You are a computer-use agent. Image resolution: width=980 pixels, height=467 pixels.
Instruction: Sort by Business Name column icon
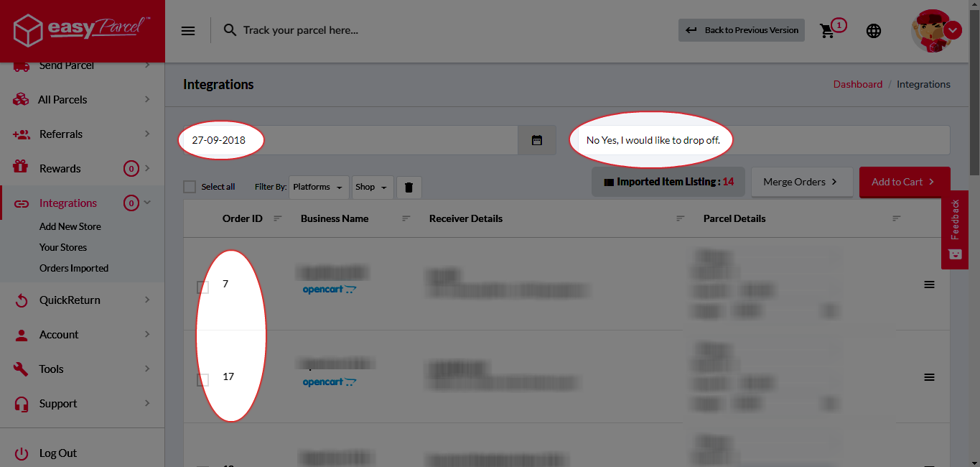(406, 218)
